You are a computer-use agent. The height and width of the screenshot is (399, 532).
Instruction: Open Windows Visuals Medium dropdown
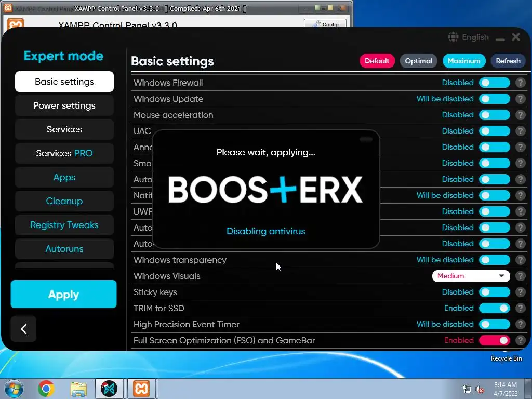pos(471,276)
